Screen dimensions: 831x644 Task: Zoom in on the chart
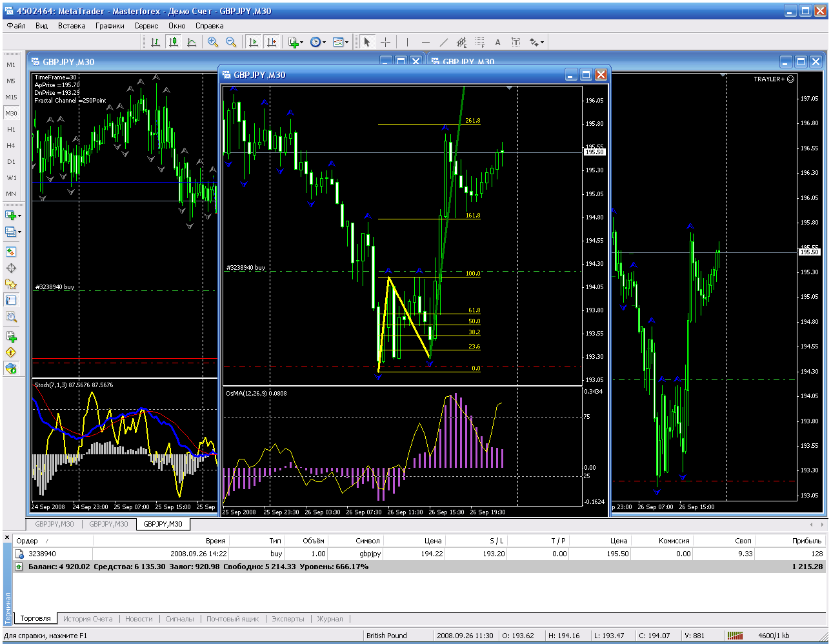coord(212,42)
